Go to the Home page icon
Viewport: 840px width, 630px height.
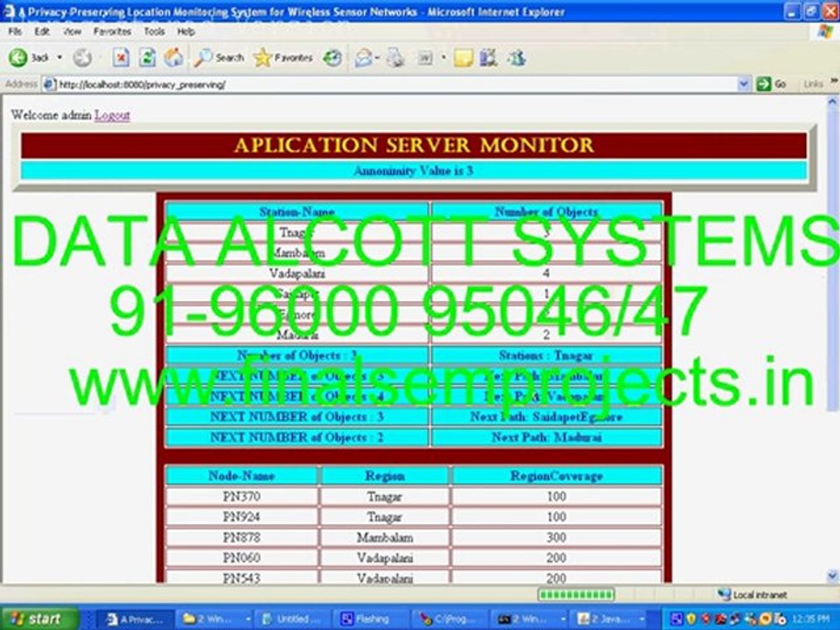[x=173, y=58]
